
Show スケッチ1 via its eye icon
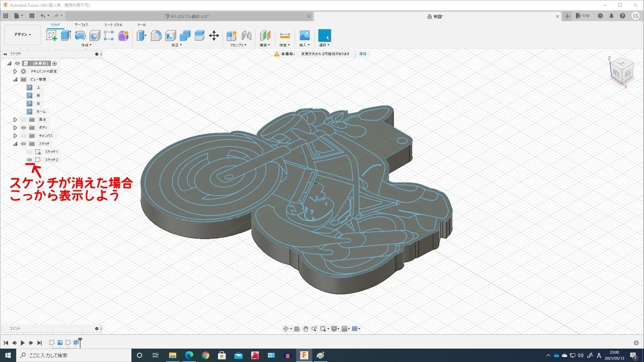(30, 152)
